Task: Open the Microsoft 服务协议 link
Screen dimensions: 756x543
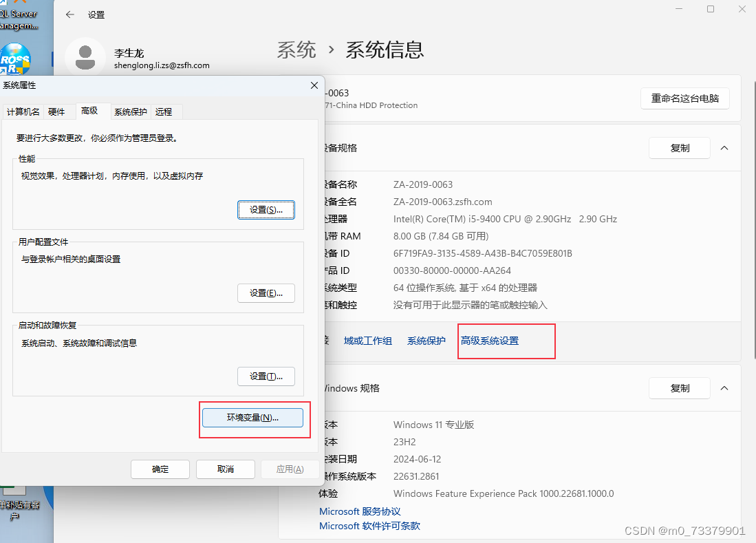Action: coord(360,511)
